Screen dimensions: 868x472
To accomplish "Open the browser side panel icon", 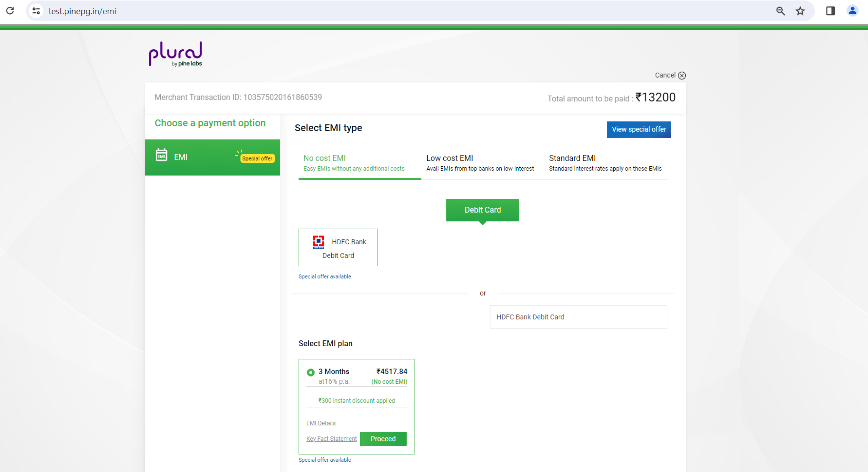I will coord(830,11).
